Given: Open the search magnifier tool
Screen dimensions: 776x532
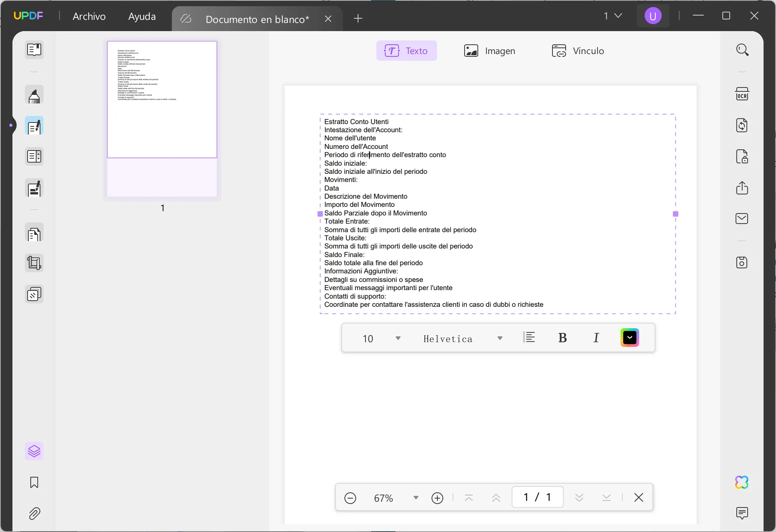Looking at the screenshot, I should 742,50.
